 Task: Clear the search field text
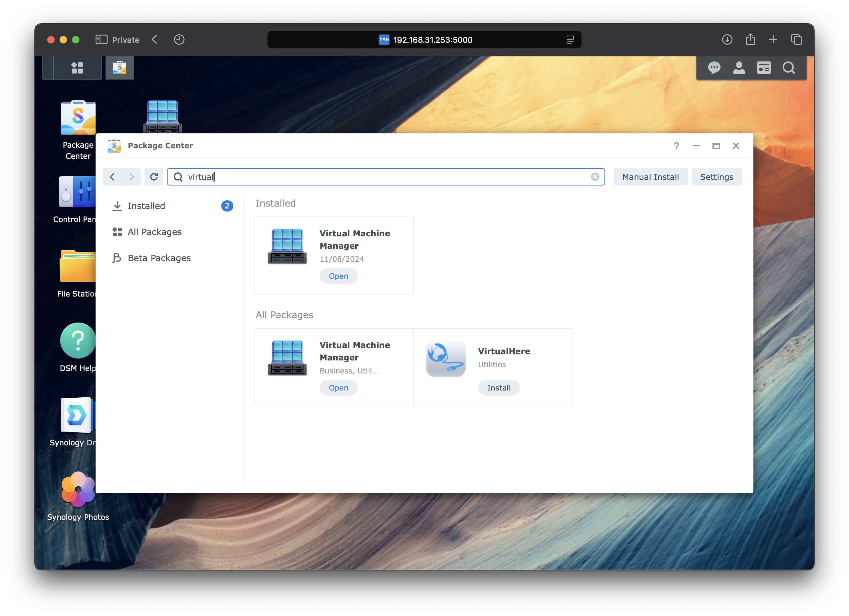coord(595,176)
